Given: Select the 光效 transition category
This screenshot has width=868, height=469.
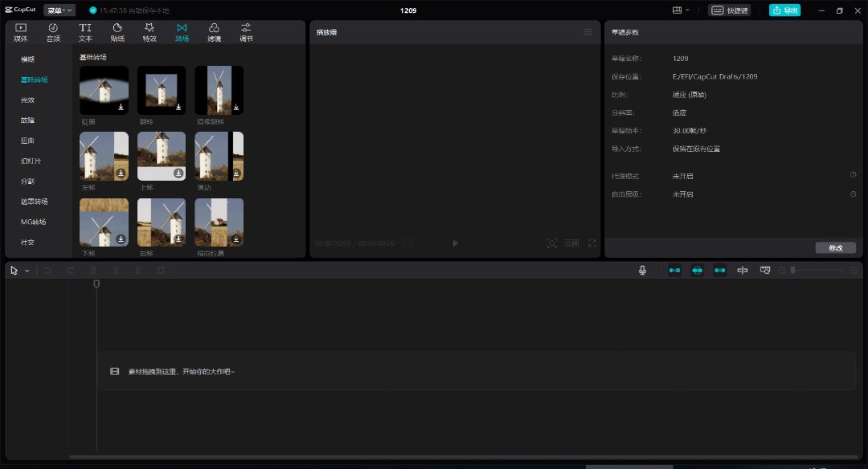Looking at the screenshot, I should [x=27, y=100].
